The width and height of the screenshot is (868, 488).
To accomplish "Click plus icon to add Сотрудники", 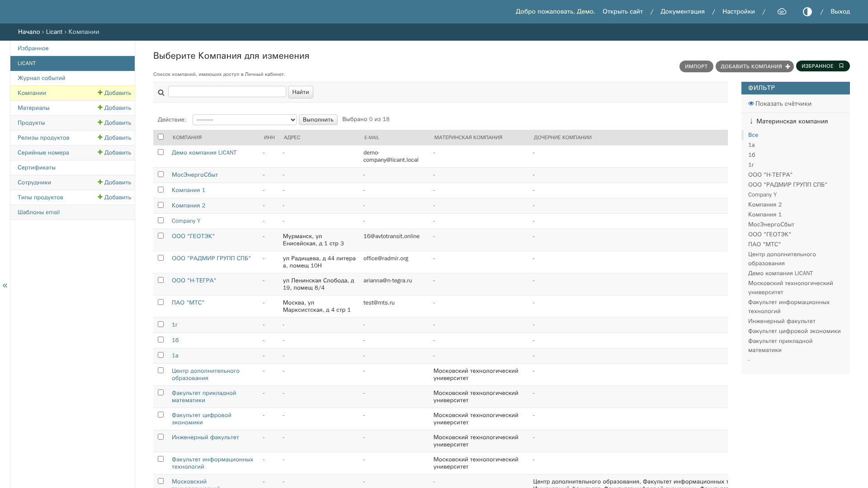I will point(100,182).
